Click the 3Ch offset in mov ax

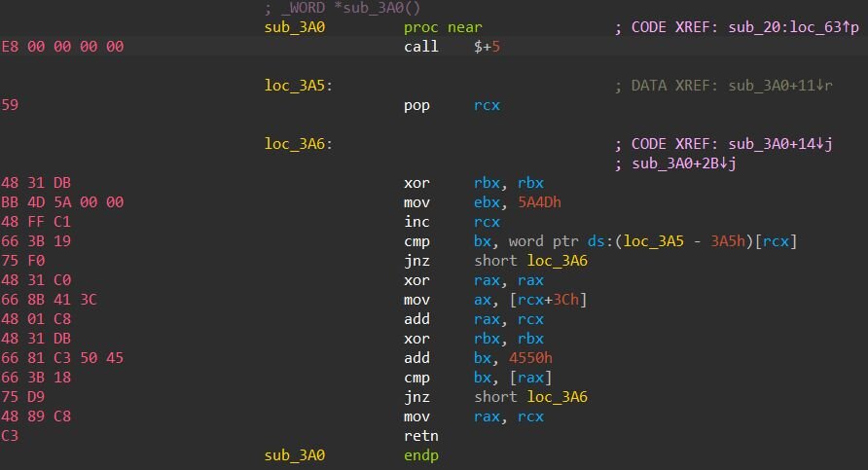pyautogui.click(x=564, y=300)
